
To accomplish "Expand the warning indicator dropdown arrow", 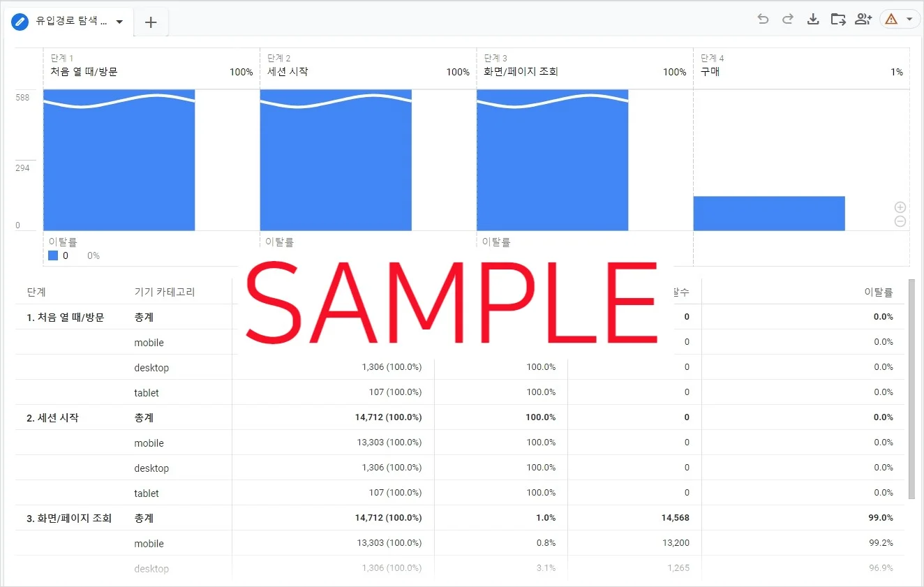I will 909,20.
